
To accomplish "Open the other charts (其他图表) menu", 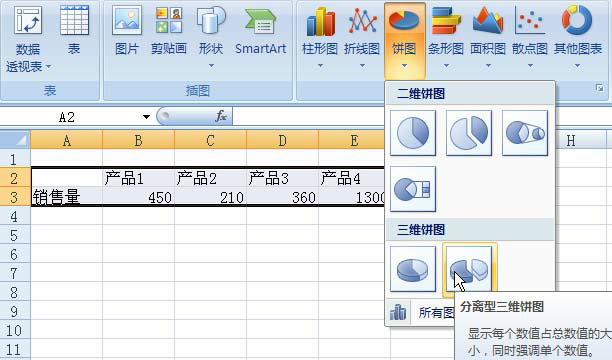I will 578,38.
